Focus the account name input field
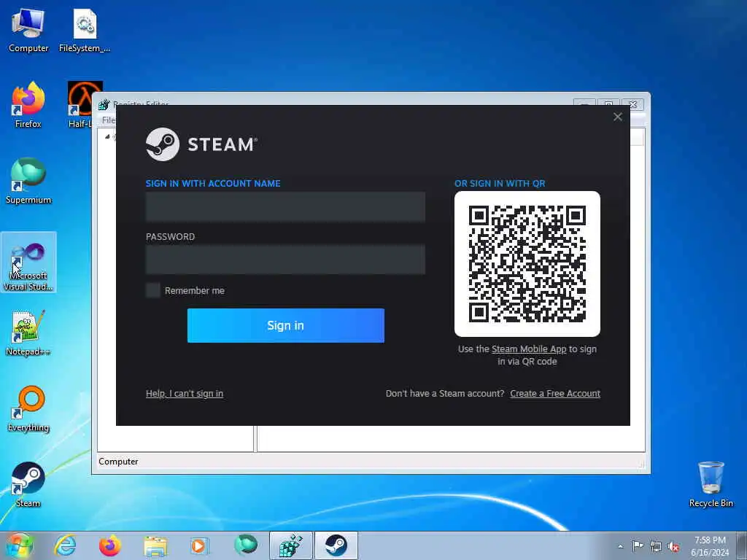Image resolution: width=747 pixels, height=560 pixels. [x=285, y=206]
